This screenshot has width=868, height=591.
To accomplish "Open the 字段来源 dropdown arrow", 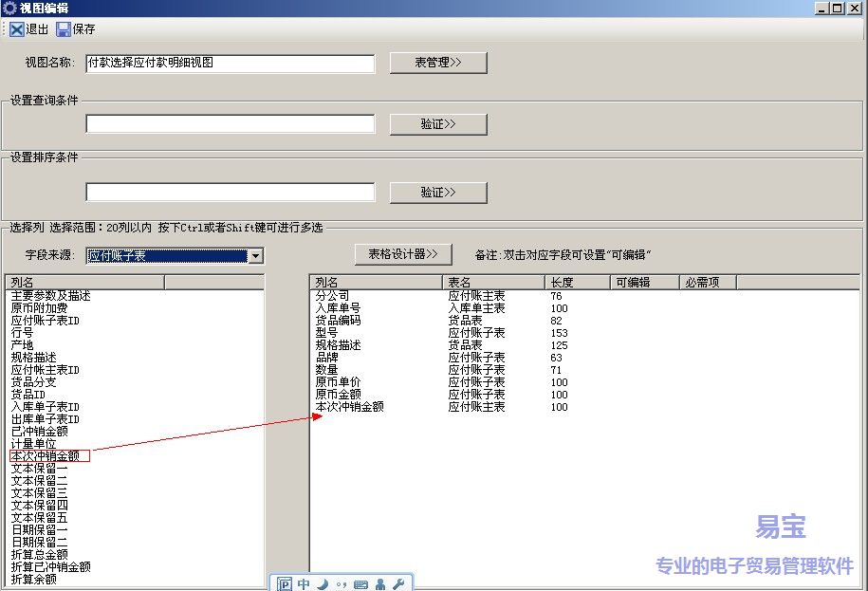I will (254, 256).
